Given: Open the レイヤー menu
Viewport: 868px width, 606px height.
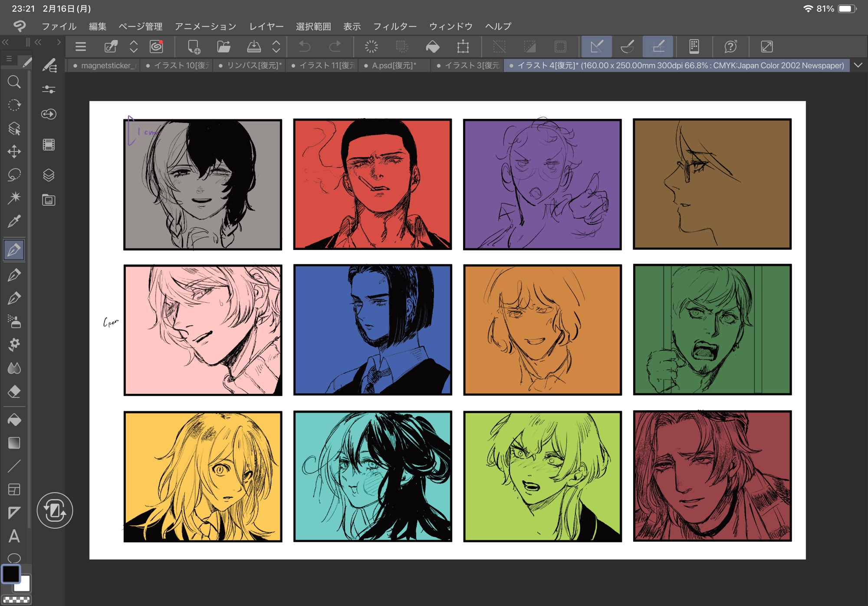Looking at the screenshot, I should coord(266,26).
